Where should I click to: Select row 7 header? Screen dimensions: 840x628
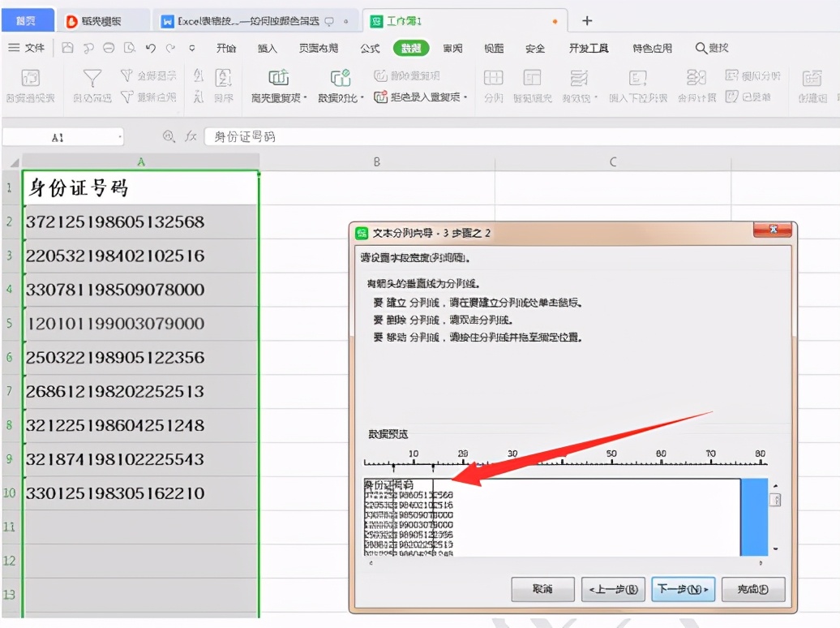tap(11, 392)
